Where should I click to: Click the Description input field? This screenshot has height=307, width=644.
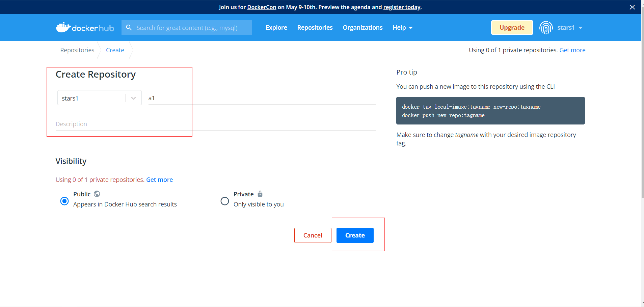tap(216, 124)
